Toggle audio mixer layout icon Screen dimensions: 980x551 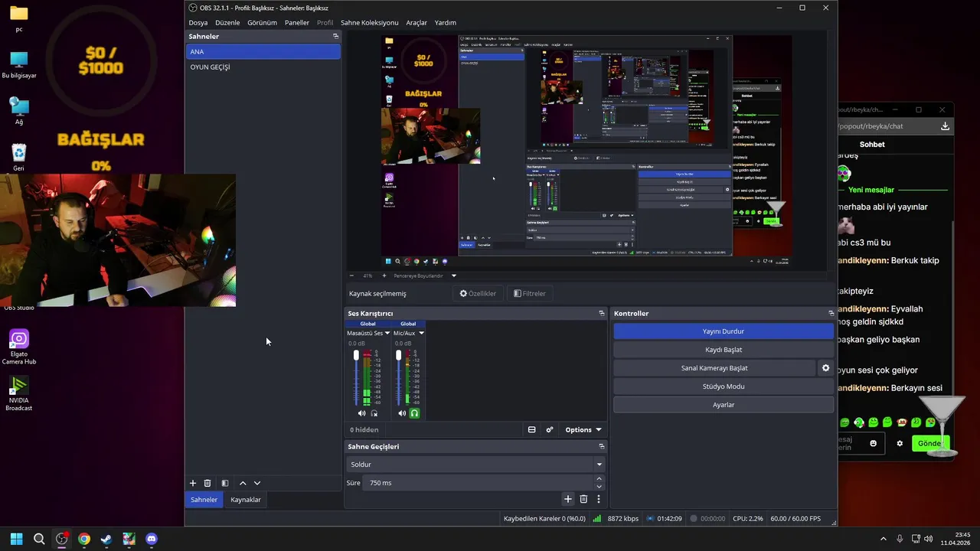531,430
